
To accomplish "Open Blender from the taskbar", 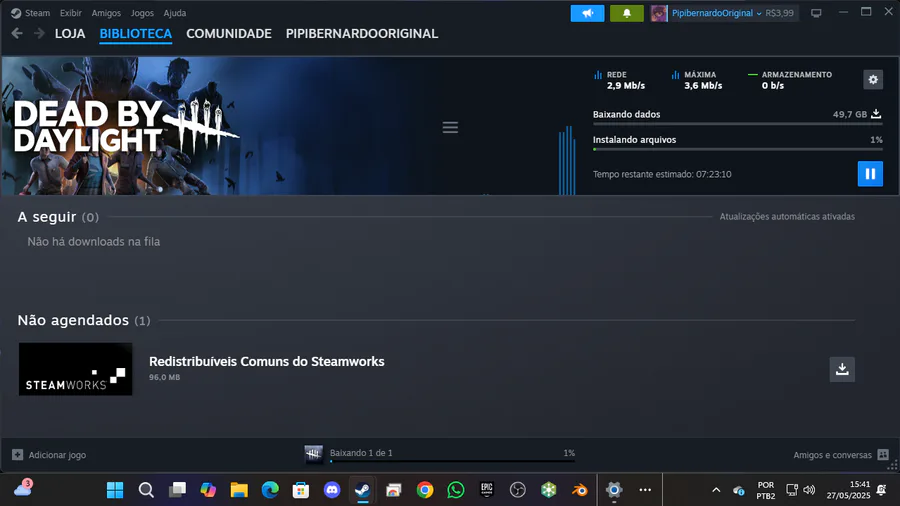I will tap(580, 490).
